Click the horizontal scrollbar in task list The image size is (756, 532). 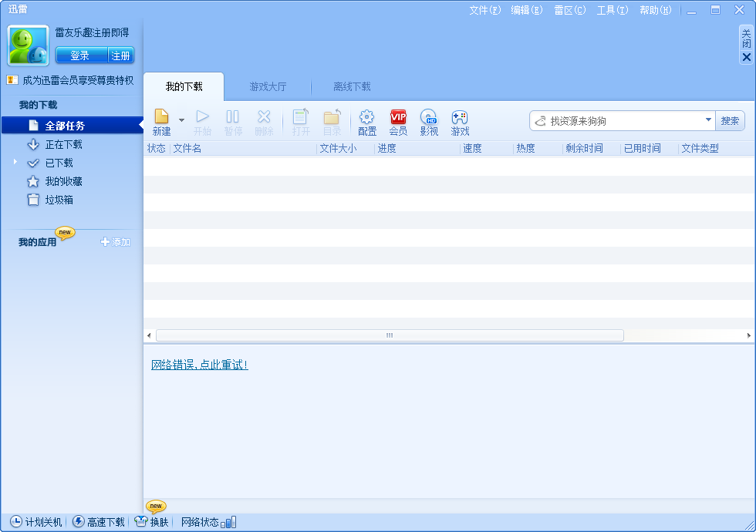tap(390, 335)
